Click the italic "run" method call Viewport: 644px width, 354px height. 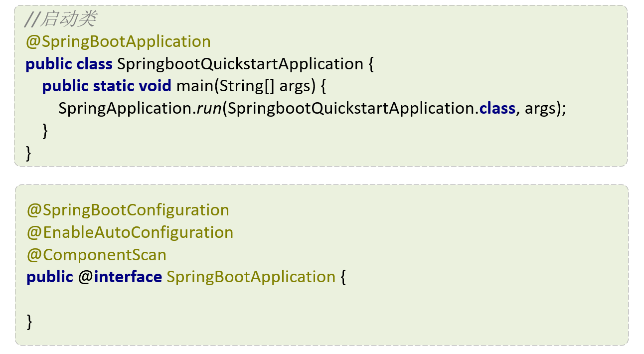coord(209,108)
